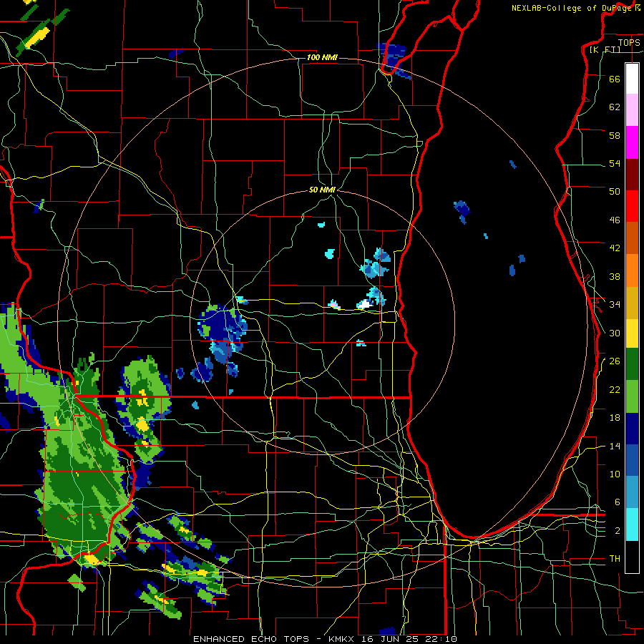Click the 50 NMI range ring label

(x=322, y=190)
